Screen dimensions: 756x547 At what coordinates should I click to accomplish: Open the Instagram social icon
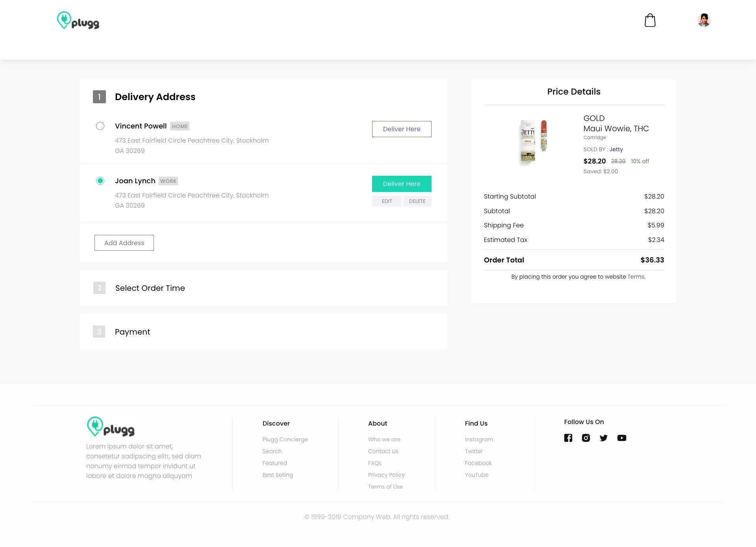point(586,438)
